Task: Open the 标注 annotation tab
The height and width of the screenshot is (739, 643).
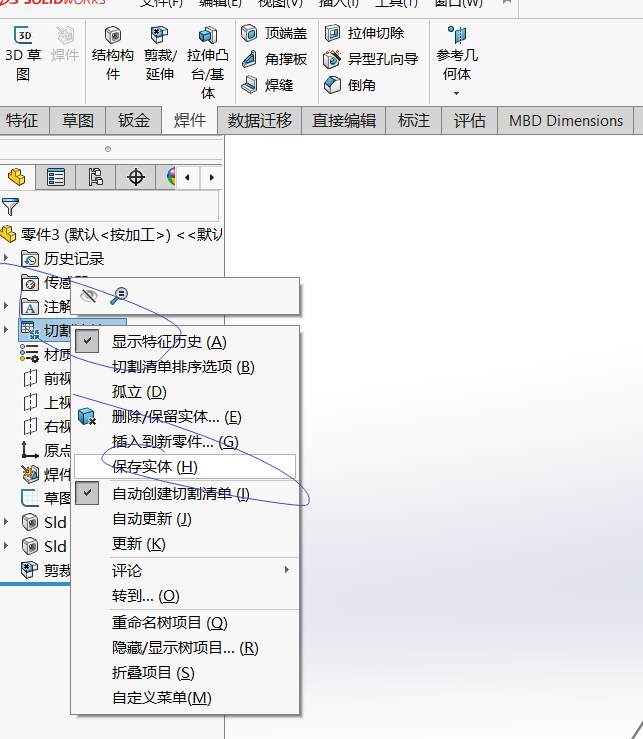Action: coord(414,121)
